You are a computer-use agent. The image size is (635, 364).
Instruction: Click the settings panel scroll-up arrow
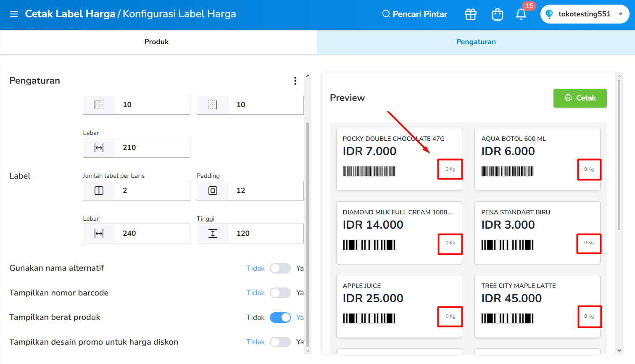click(308, 76)
